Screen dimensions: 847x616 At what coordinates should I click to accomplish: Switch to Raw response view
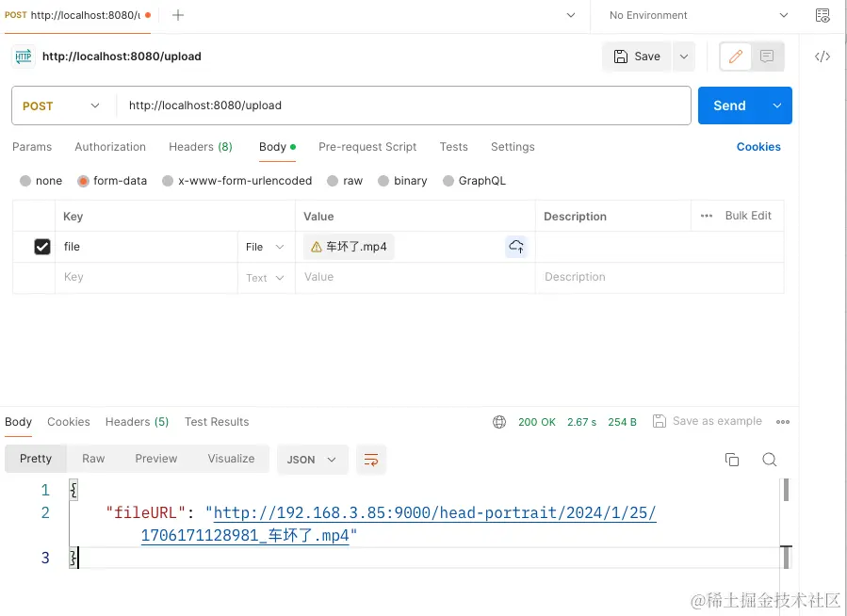point(93,459)
